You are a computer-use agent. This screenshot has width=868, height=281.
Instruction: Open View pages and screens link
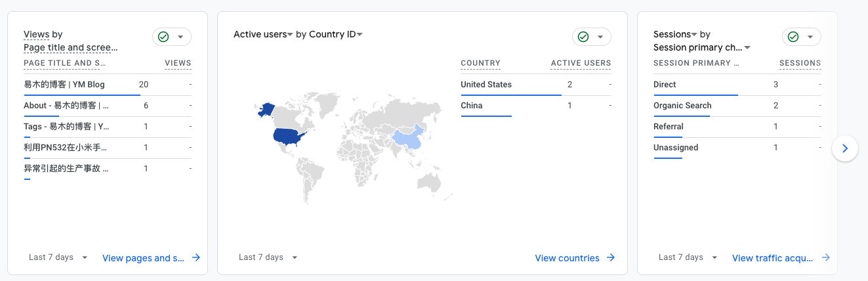pos(144,258)
